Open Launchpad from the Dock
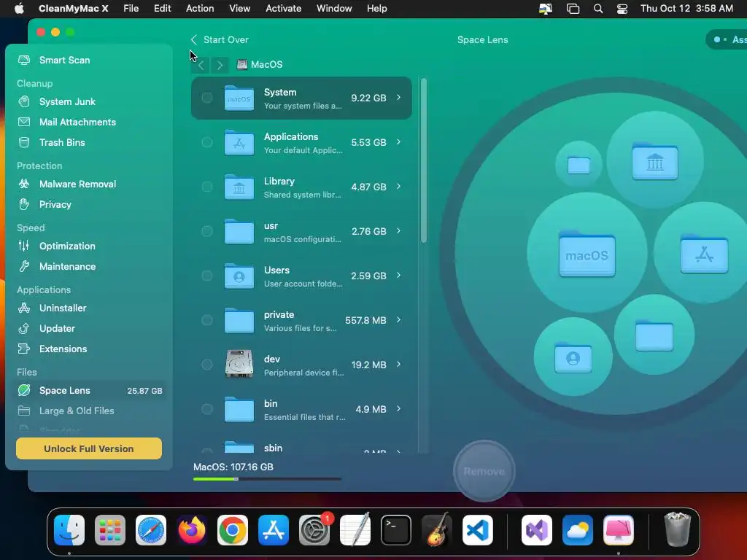 point(110,530)
